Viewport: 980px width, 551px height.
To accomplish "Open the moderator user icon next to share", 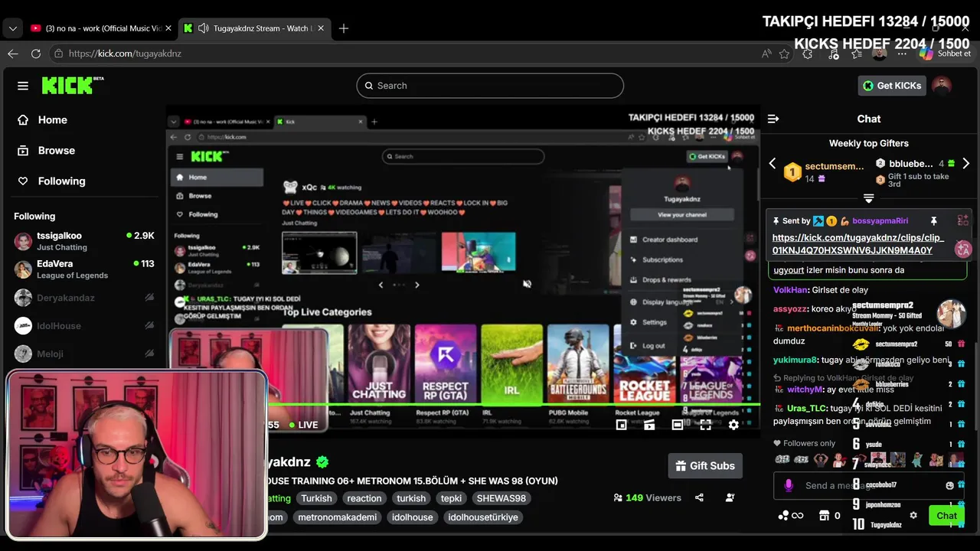I will coord(730,497).
